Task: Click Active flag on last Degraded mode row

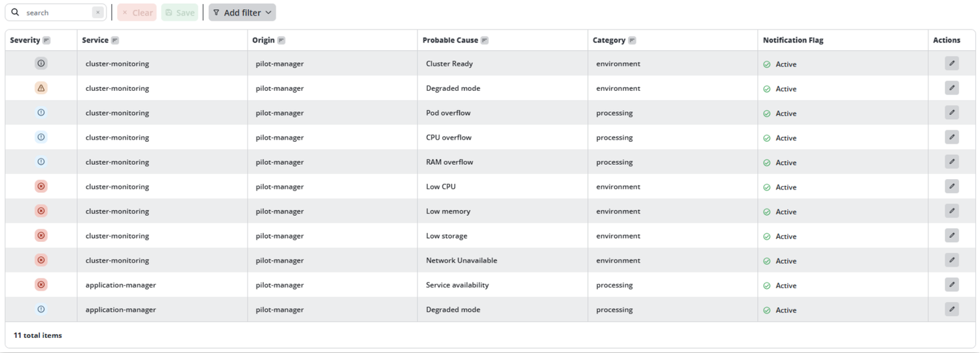Action: tap(779, 310)
